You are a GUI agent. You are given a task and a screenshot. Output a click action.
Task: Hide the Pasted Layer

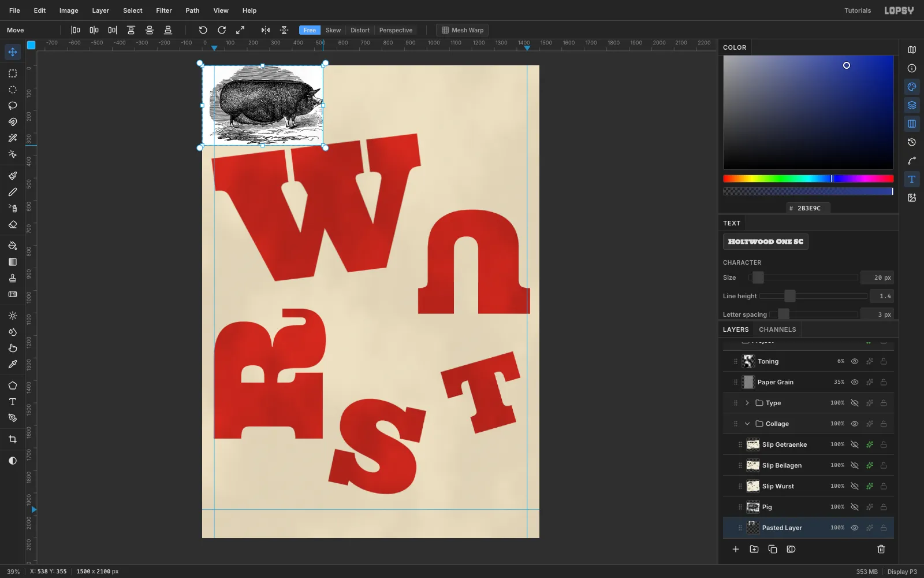[x=855, y=528]
